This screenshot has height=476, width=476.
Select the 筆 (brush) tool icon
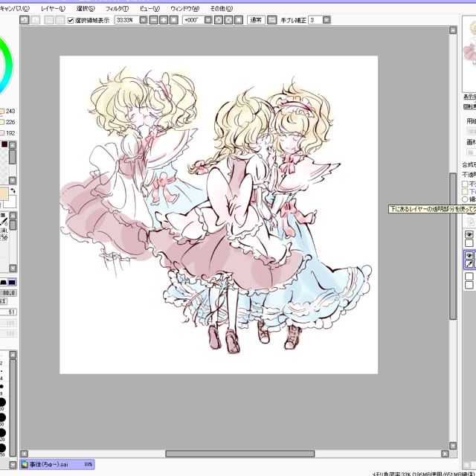point(4,220)
